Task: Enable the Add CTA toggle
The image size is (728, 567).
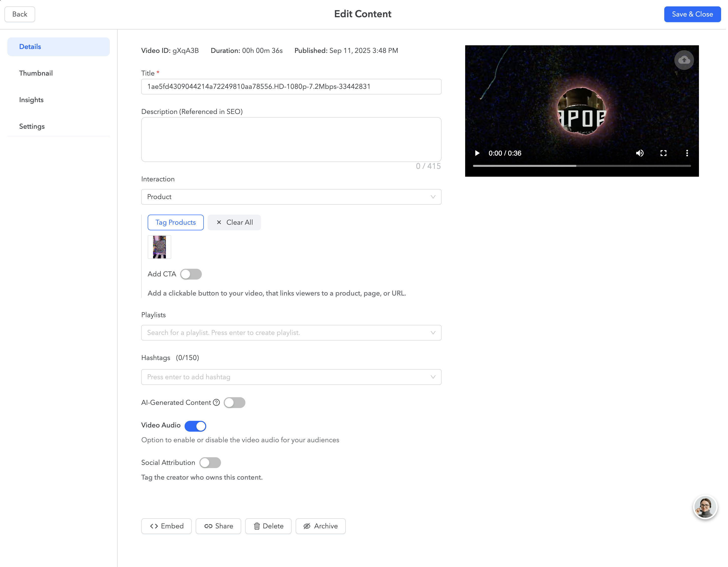Action: [x=191, y=274]
